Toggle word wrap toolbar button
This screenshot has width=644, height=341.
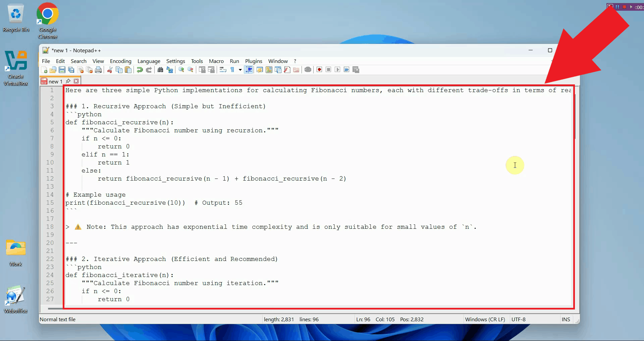223,70
